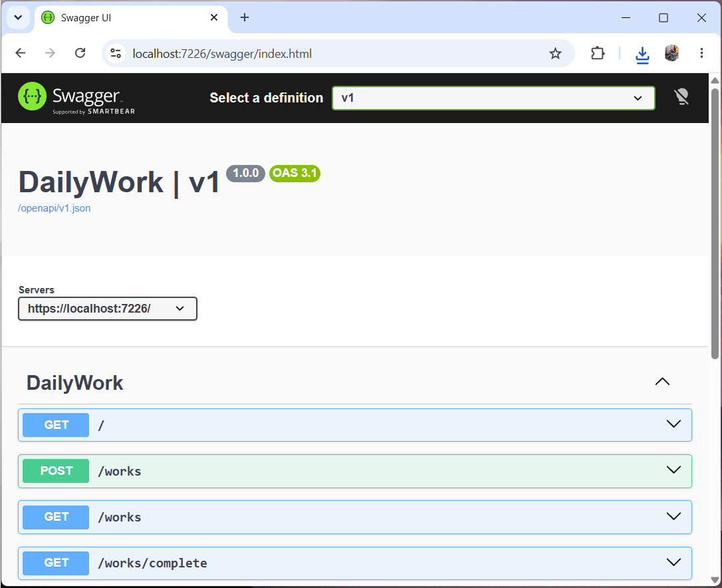
Task: Open the Chrome downloads icon
Action: [642, 55]
